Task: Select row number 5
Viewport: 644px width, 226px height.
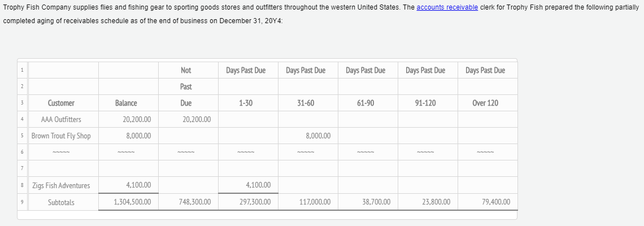Action: (22, 136)
